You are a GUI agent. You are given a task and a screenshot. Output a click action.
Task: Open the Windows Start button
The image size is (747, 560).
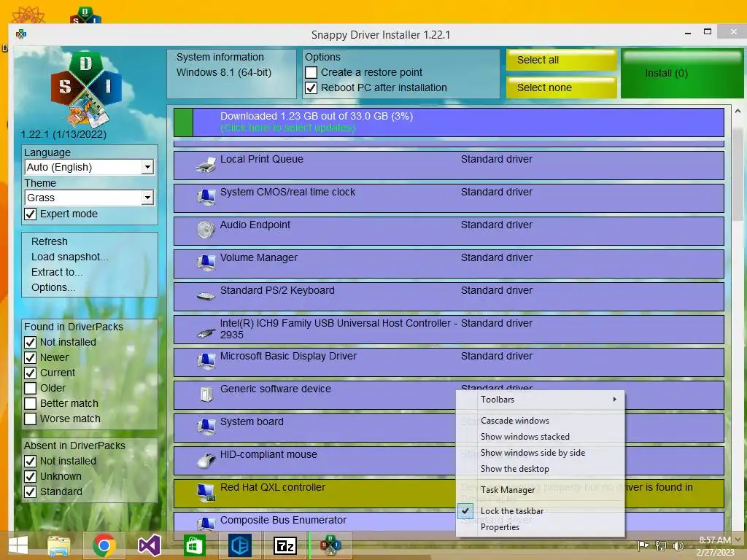(x=18, y=545)
